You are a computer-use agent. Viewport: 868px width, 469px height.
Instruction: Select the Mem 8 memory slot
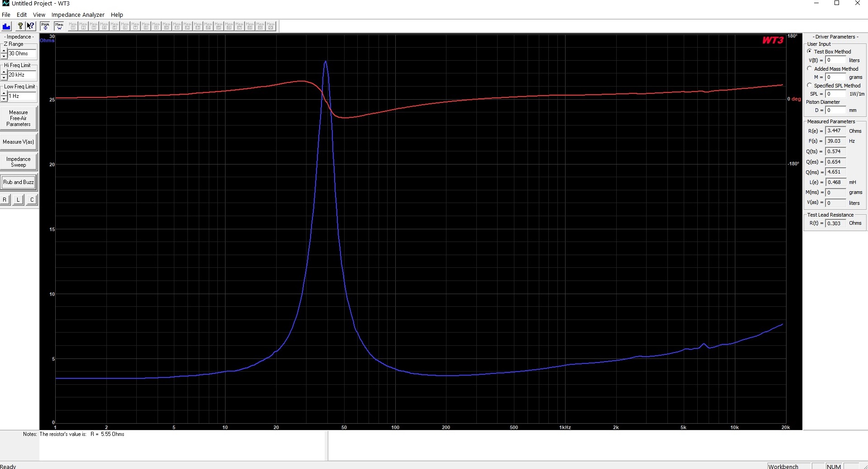146,26
